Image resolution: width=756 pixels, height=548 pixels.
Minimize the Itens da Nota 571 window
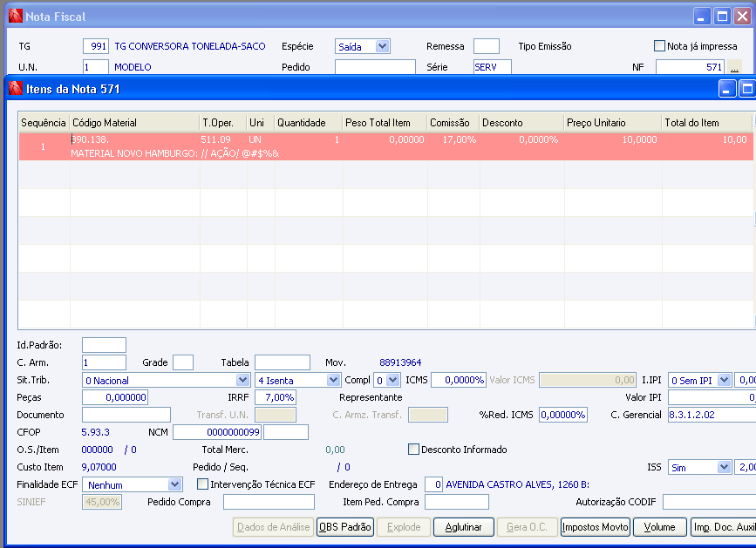(727, 88)
